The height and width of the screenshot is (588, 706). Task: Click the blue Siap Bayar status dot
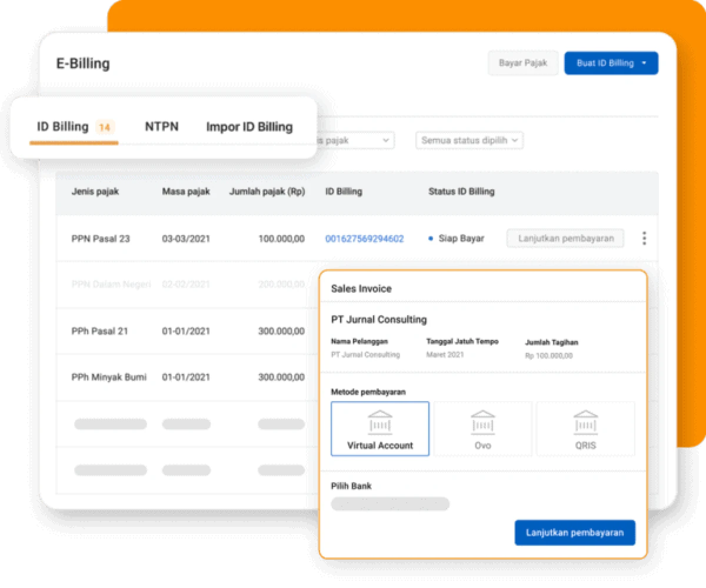431,239
